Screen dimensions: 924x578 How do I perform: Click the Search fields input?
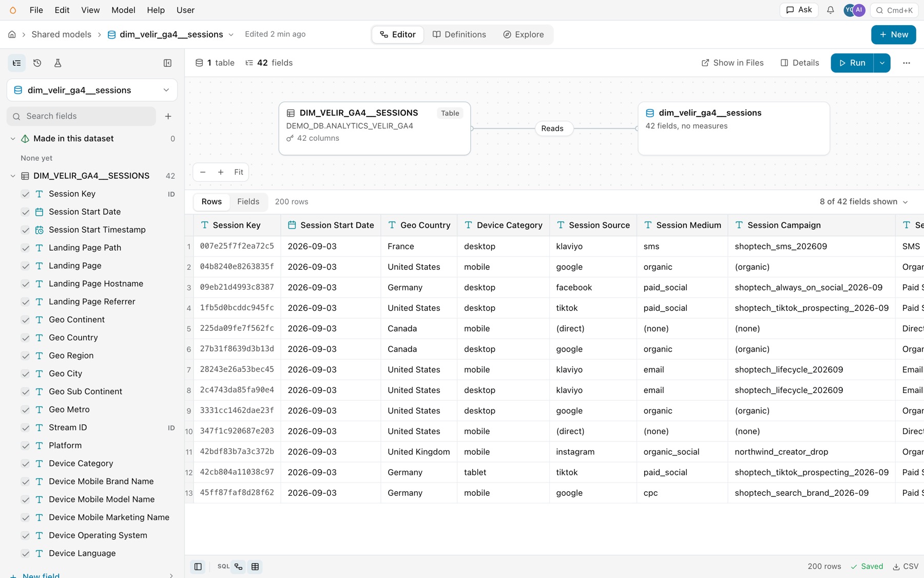click(x=82, y=116)
